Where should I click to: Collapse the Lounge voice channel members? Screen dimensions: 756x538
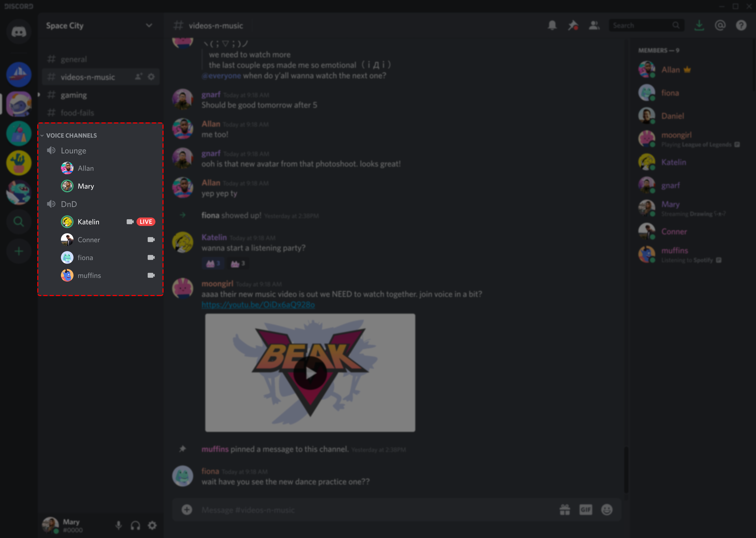click(x=74, y=150)
